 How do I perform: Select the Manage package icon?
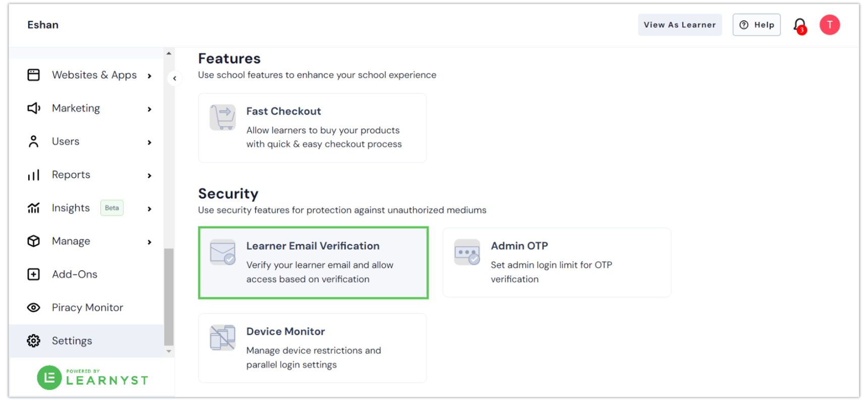[33, 241]
